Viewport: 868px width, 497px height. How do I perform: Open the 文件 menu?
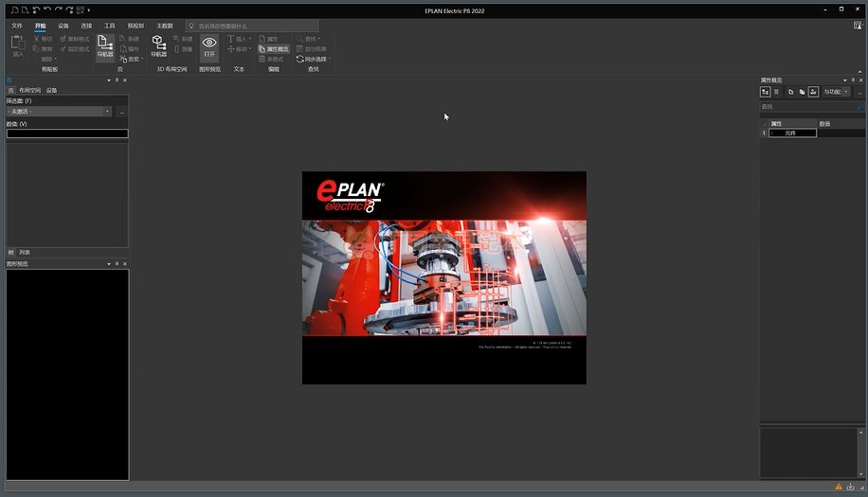point(17,26)
